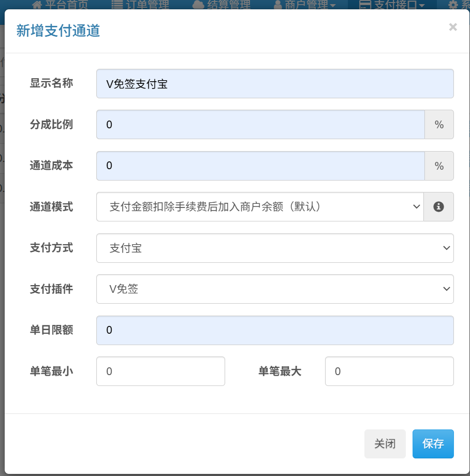Click the 关闭 button
470x476 pixels.
click(385, 444)
